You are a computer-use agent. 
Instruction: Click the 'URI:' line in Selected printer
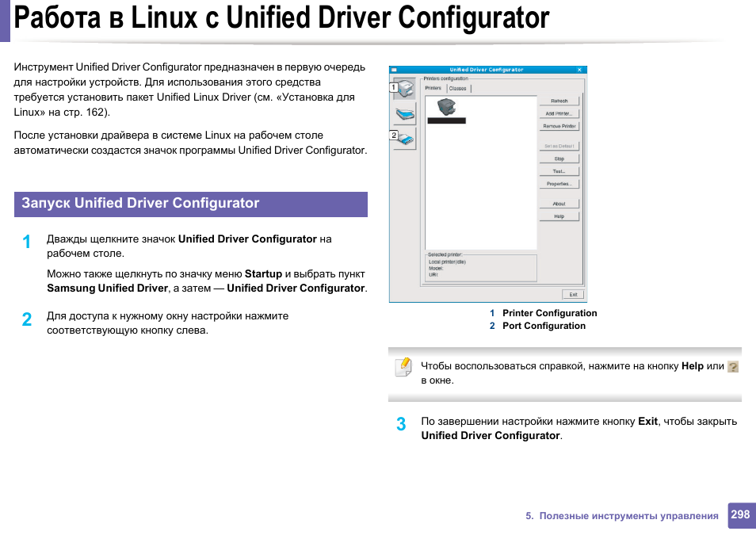tap(433, 274)
